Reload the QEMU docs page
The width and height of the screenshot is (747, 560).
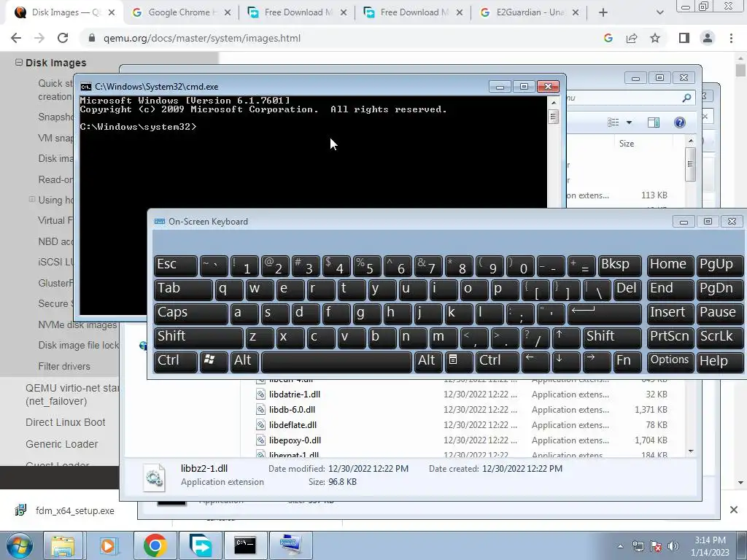click(x=63, y=38)
